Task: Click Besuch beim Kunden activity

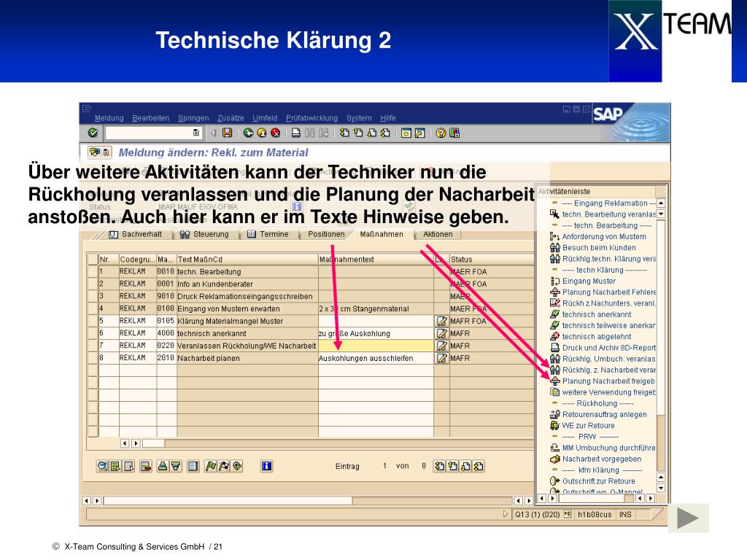Action: click(x=593, y=248)
